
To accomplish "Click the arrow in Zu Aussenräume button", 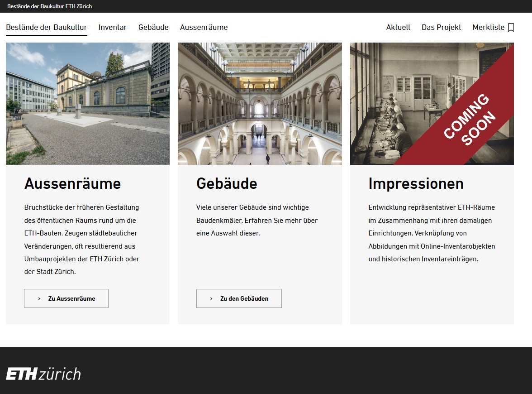I will (x=39, y=299).
